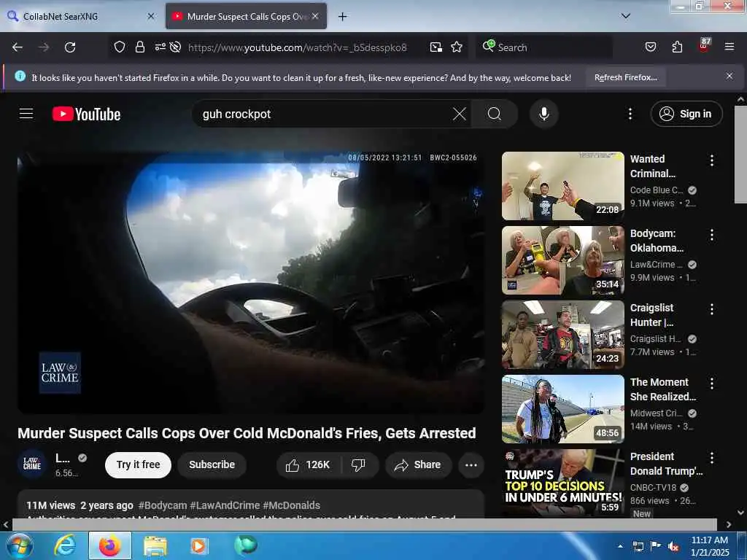The height and width of the screenshot is (560, 747).
Task: Open the tracking protection shield icon
Action: click(x=120, y=47)
